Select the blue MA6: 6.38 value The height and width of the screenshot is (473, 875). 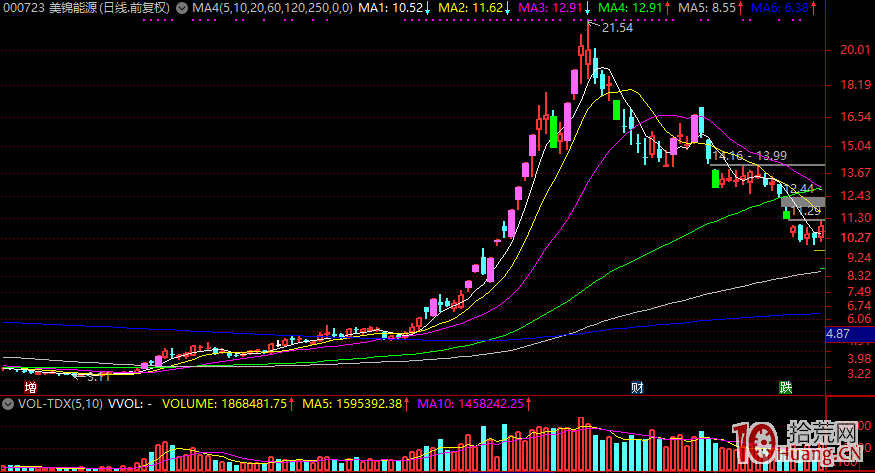[780, 8]
